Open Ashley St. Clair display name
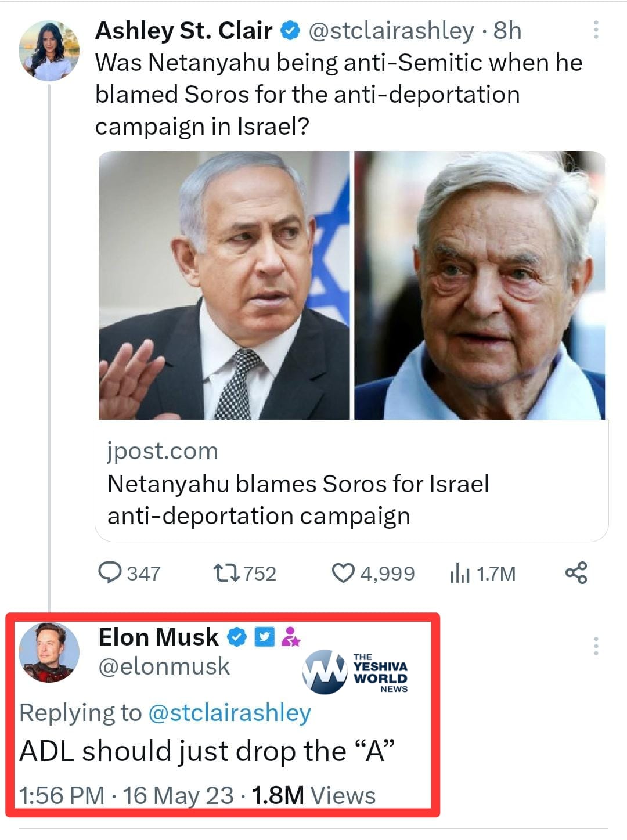 [x=183, y=31]
